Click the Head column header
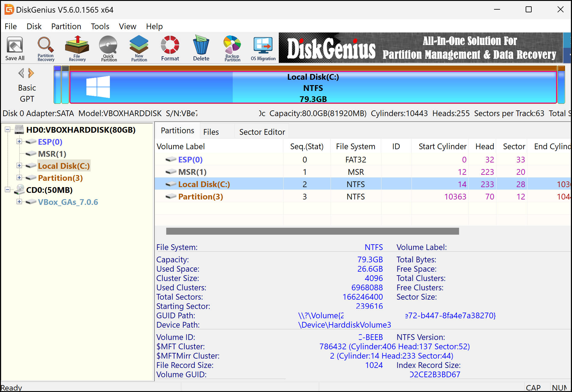This screenshot has height=392, width=572. coord(482,146)
